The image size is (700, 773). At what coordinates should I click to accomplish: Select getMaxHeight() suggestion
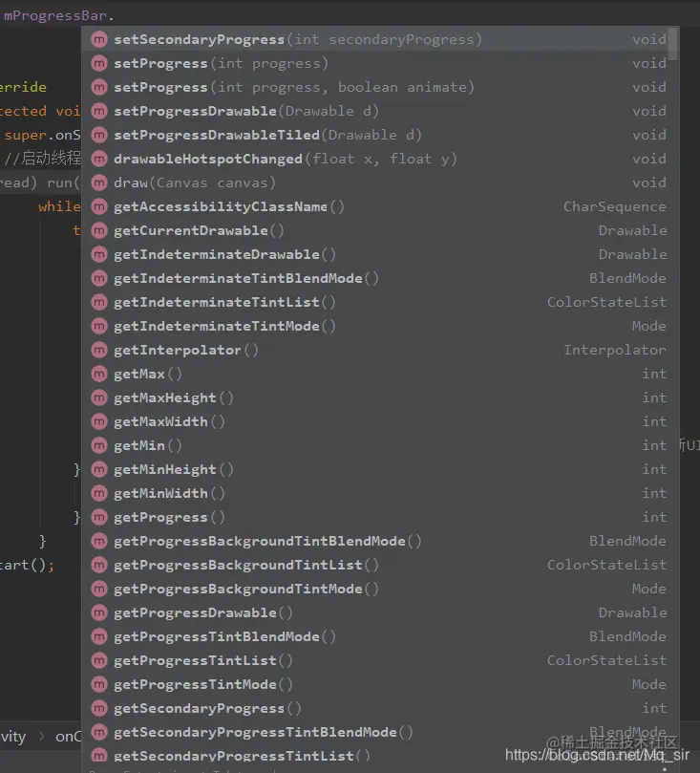(378, 397)
